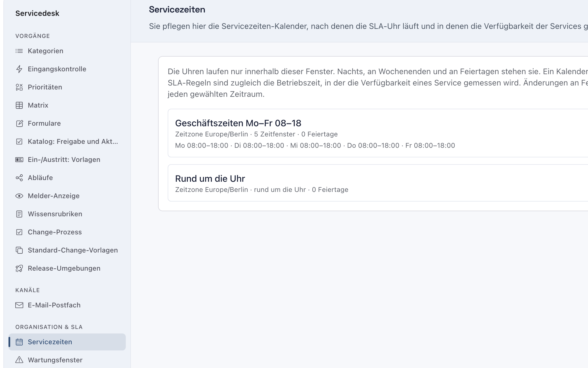Select Matrix in the sidebar
The height and width of the screenshot is (368, 588).
[x=67, y=105]
